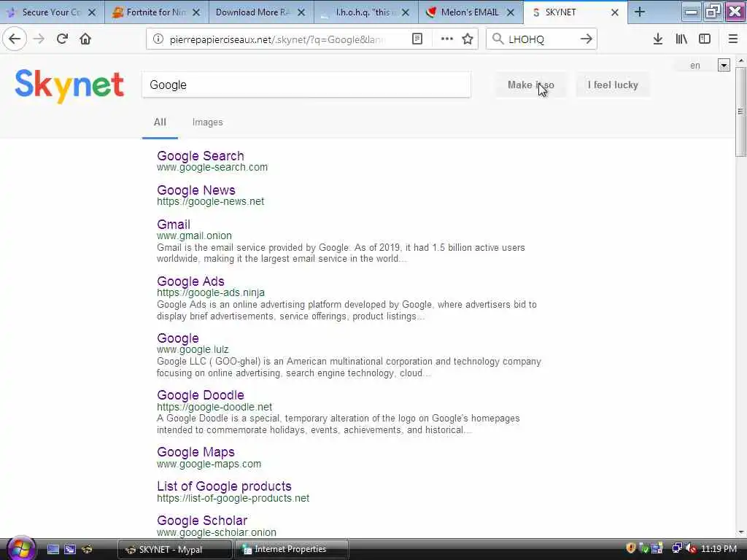Click page scrollbar down arrow
747x560 pixels.
(741, 532)
